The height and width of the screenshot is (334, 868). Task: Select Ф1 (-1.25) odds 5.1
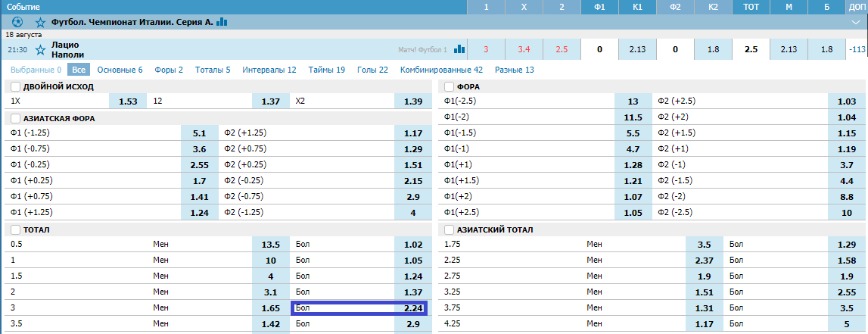coord(199,133)
